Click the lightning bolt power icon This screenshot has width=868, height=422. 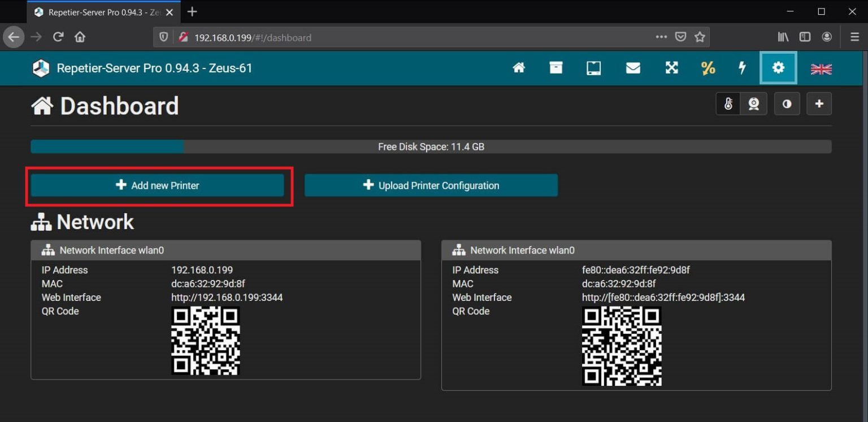(742, 68)
